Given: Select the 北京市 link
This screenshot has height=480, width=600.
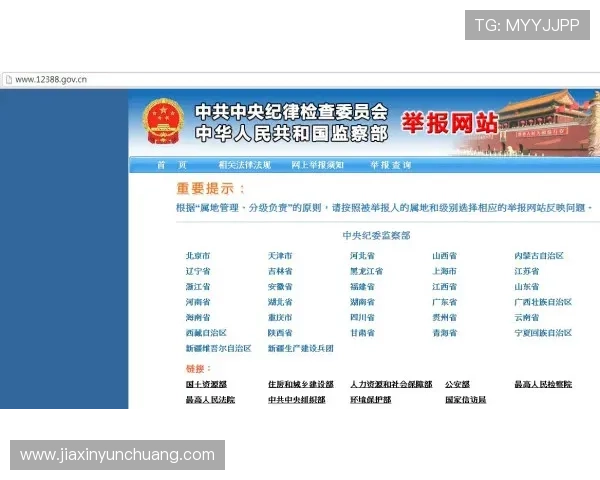Looking at the screenshot, I should (x=198, y=256).
